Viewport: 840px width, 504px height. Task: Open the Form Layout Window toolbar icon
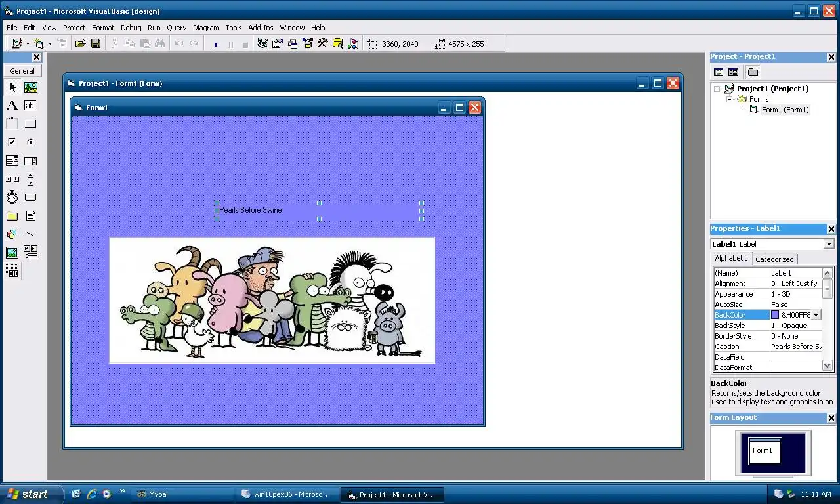click(x=293, y=44)
